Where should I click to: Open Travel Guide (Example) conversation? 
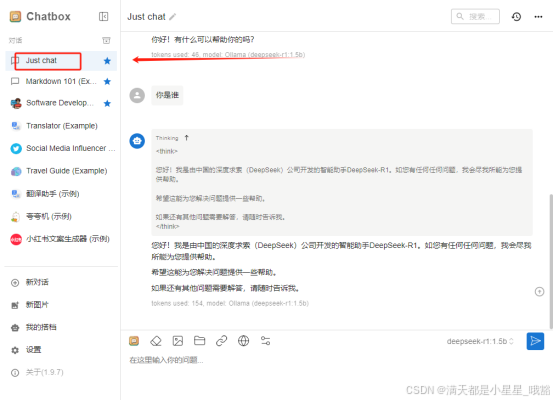[x=61, y=171]
